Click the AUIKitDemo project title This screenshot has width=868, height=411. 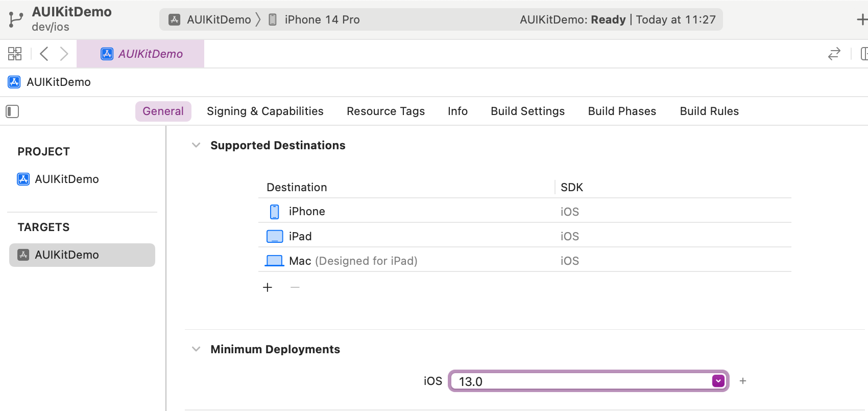click(x=72, y=12)
